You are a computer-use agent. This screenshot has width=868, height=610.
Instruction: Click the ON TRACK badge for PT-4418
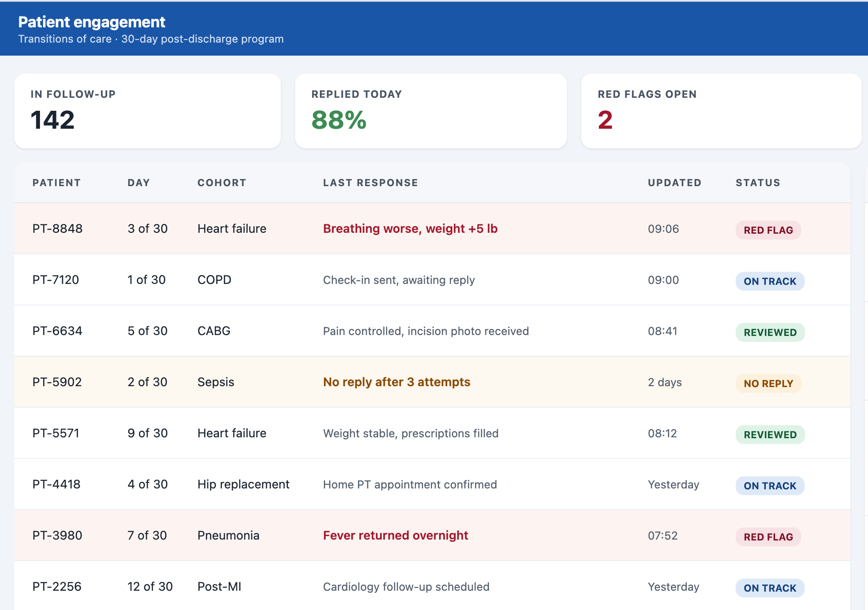[x=770, y=486]
